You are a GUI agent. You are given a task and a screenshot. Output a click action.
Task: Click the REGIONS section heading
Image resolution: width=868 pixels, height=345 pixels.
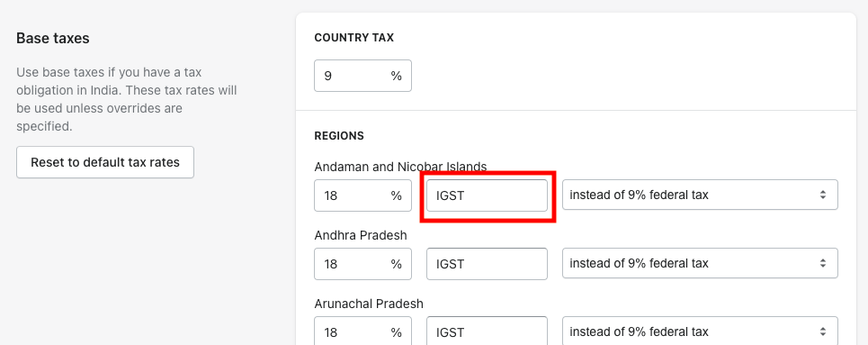click(339, 136)
